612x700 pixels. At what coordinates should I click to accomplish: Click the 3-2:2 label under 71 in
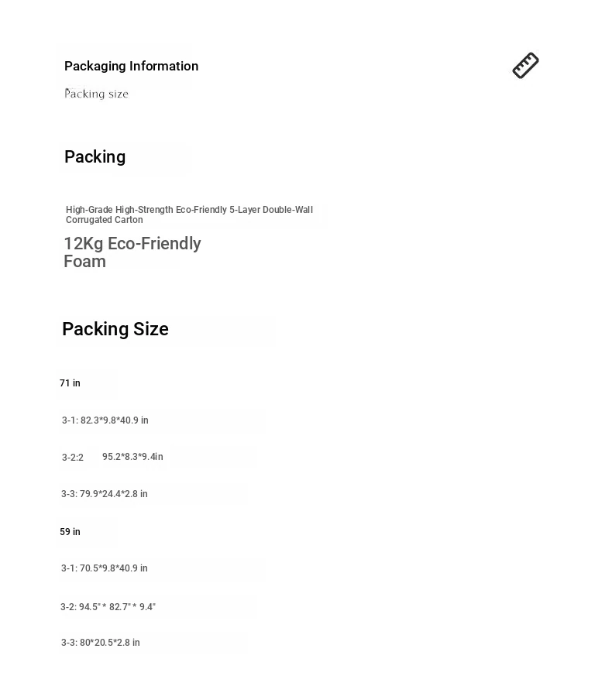(x=72, y=458)
